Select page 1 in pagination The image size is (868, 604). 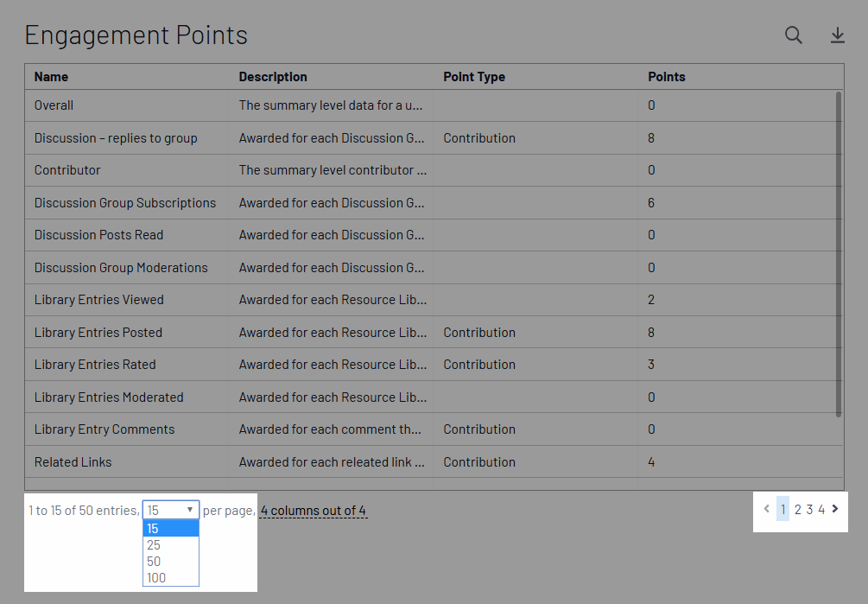[782, 509]
